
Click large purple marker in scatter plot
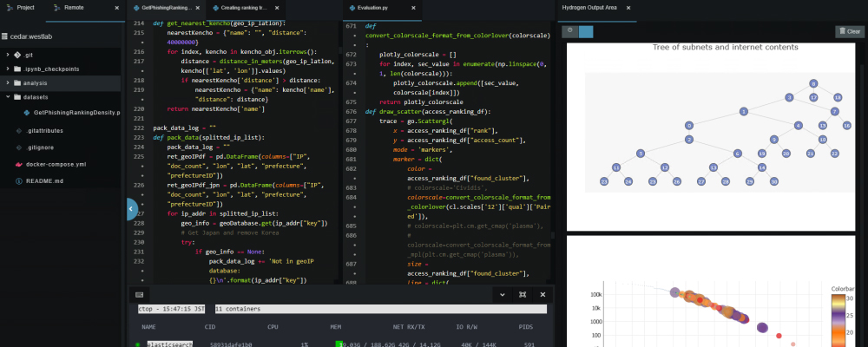point(762,328)
